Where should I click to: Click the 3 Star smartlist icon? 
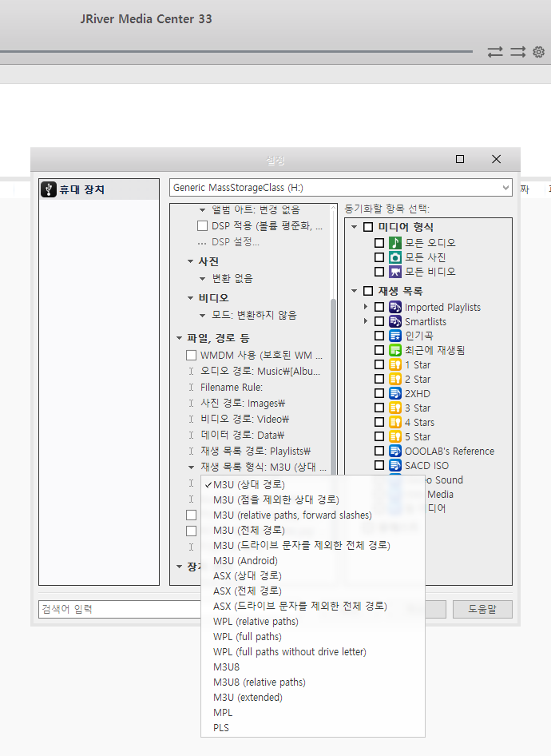coord(395,408)
